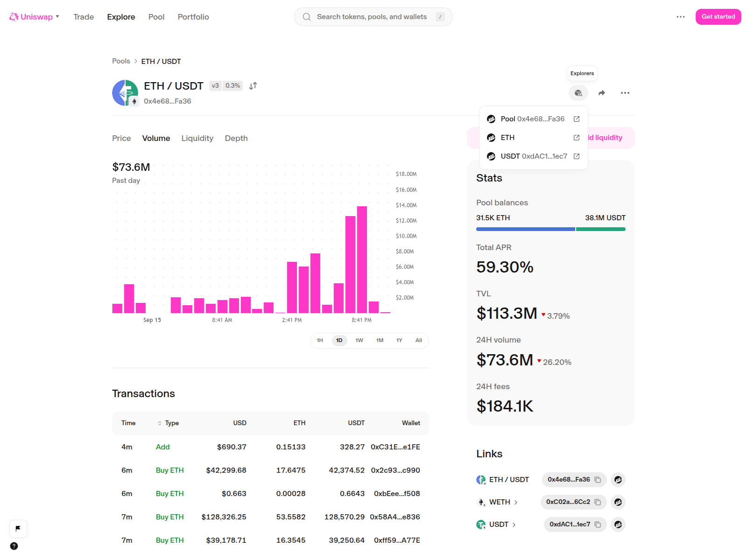Open wallet 0xC31E...e1FE link

pyautogui.click(x=395, y=447)
